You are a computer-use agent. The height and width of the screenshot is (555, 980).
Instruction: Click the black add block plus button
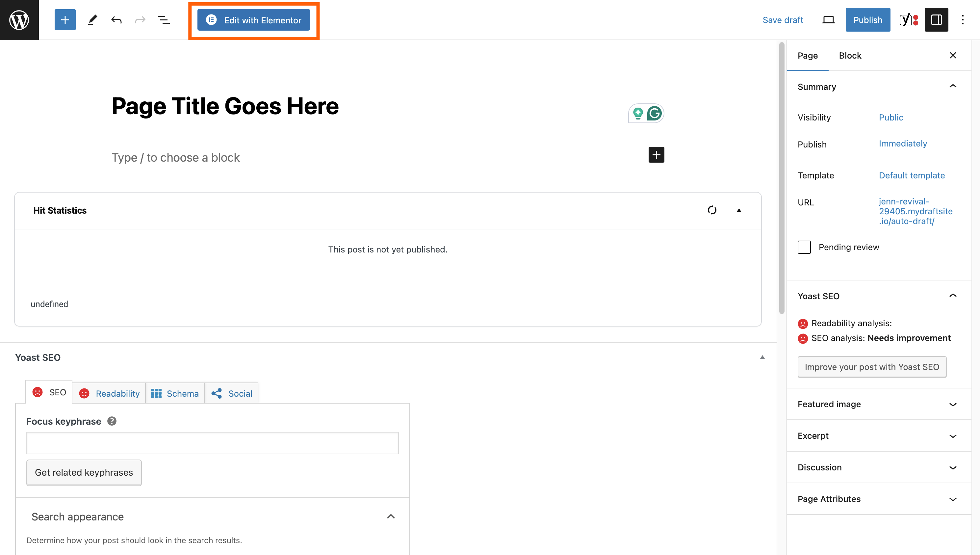[x=656, y=155]
